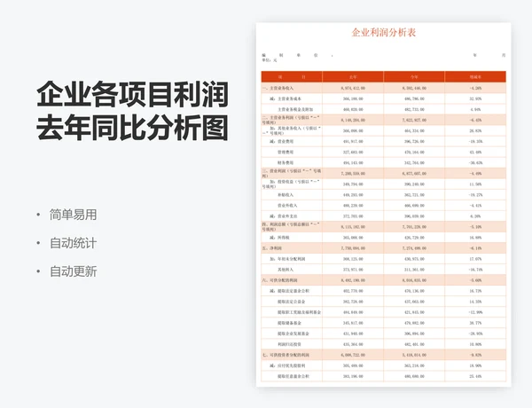Click 增减率 value in 管理费用 row

[x=475, y=153]
